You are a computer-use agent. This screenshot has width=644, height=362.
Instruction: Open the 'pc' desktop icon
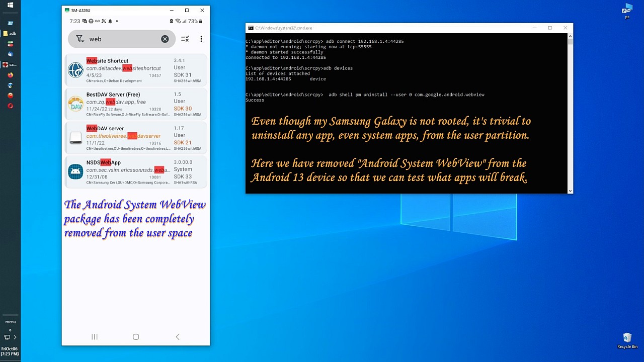(627, 11)
